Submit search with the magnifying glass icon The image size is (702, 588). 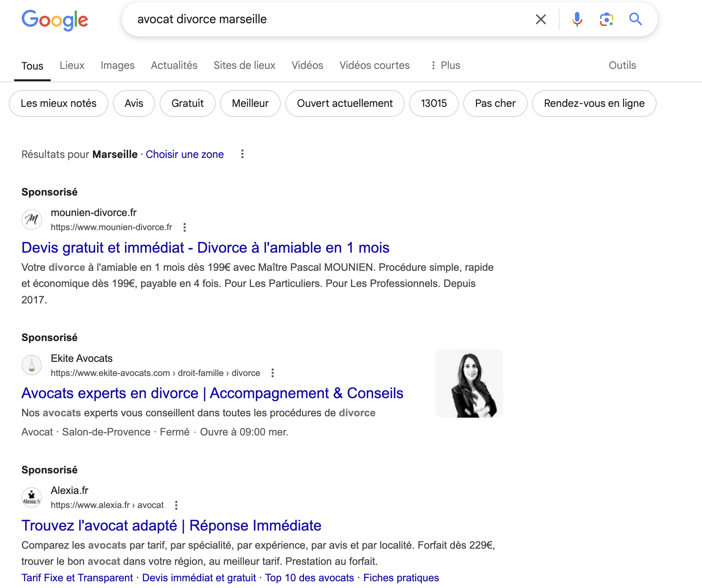[635, 19]
